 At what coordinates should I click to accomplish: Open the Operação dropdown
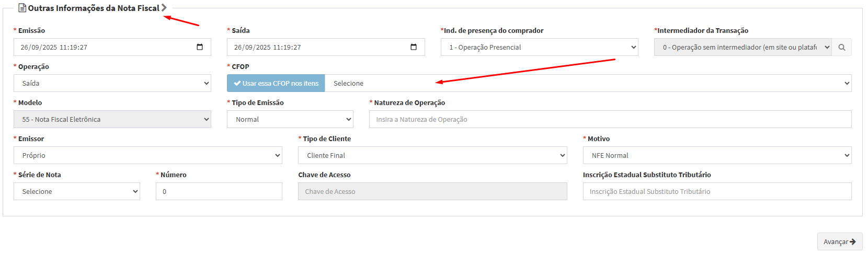(112, 83)
